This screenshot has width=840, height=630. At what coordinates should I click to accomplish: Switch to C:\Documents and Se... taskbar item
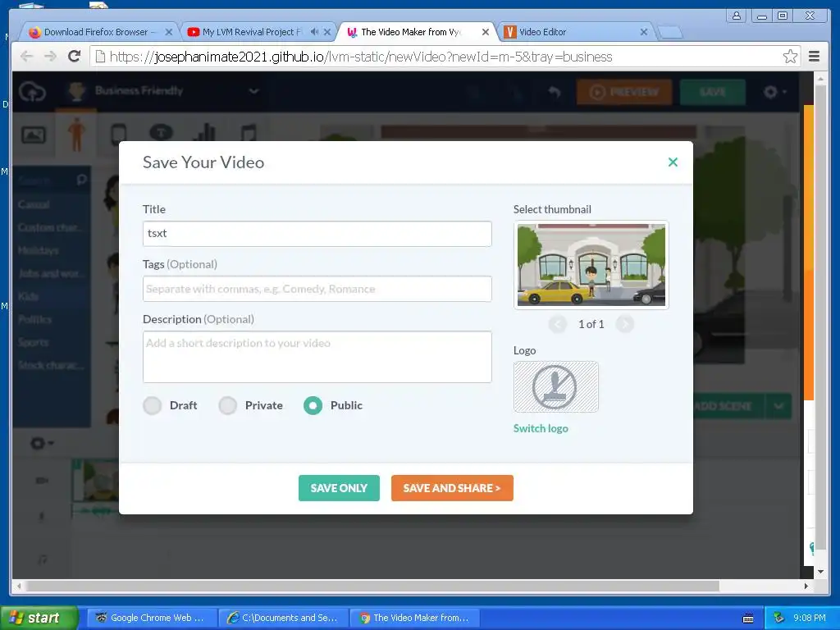coord(283,618)
